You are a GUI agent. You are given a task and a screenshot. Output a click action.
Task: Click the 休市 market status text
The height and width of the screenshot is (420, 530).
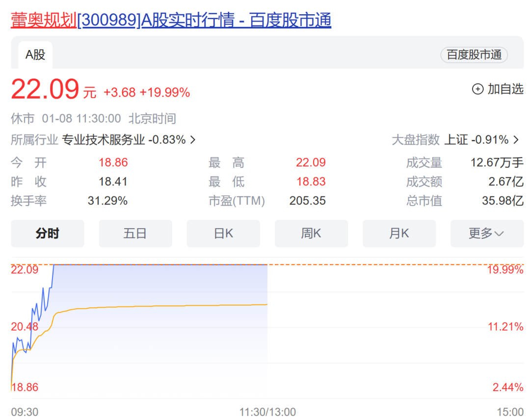[23, 119]
